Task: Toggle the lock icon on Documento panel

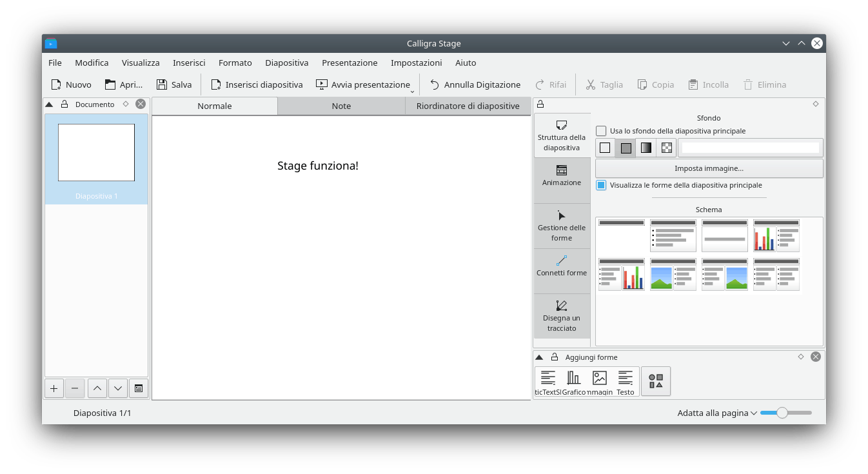Action: click(64, 104)
